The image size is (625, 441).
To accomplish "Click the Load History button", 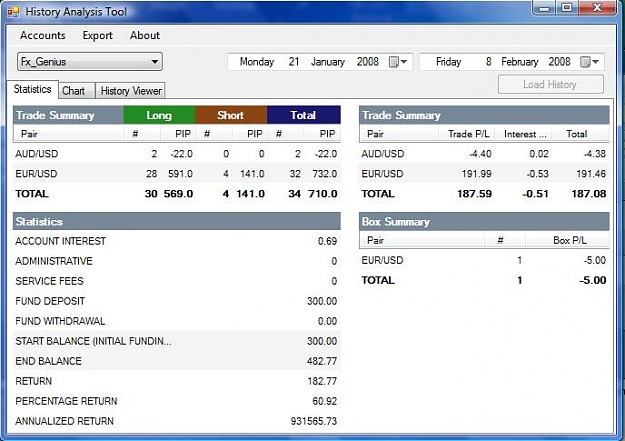I will 550,85.
